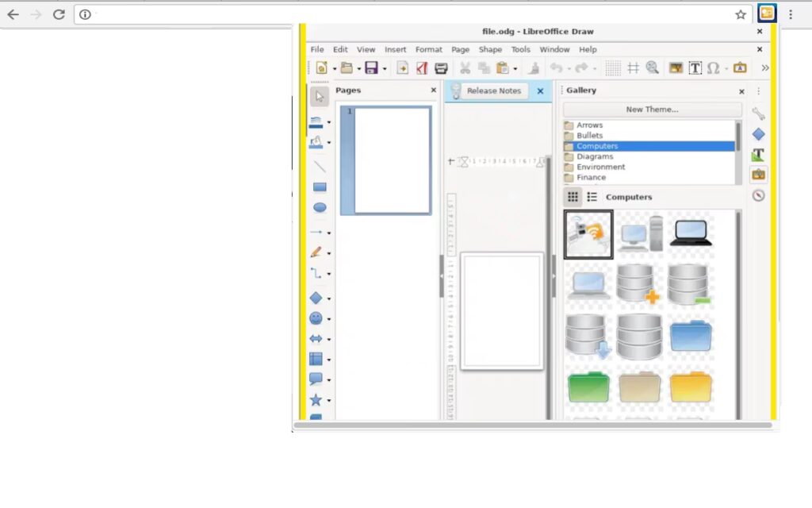
Task: Select the Rectangle drawing tool
Action: tap(320, 187)
